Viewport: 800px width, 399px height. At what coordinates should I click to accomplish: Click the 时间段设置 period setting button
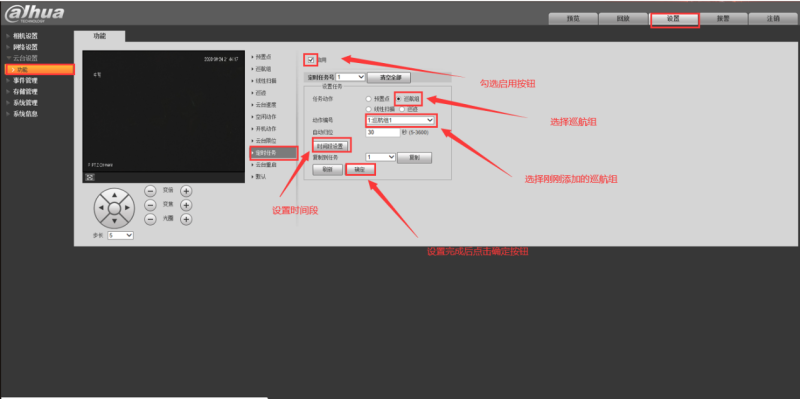click(332, 145)
